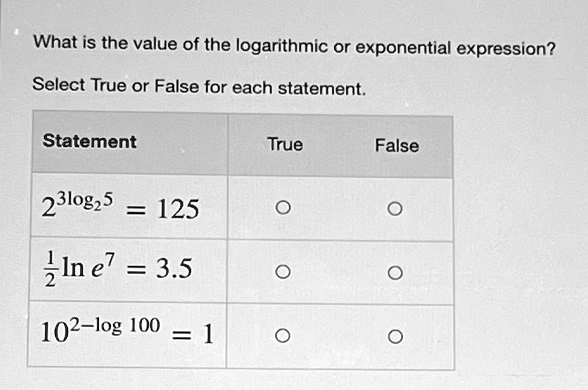Mark the ln e⁷ = 3.5 statement True

[282, 272]
